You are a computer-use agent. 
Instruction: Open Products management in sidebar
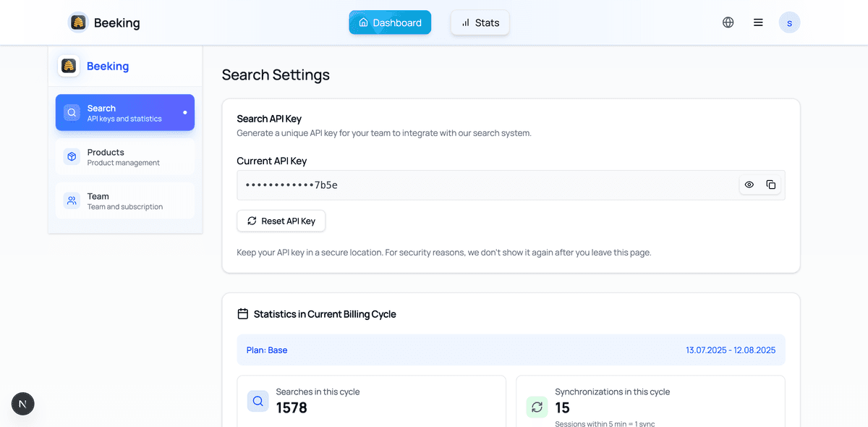[125, 157]
